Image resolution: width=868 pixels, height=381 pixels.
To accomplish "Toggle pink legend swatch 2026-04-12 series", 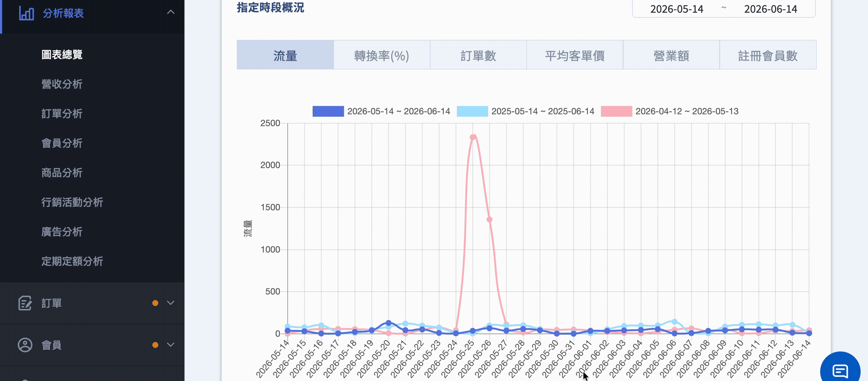I will click(x=616, y=111).
